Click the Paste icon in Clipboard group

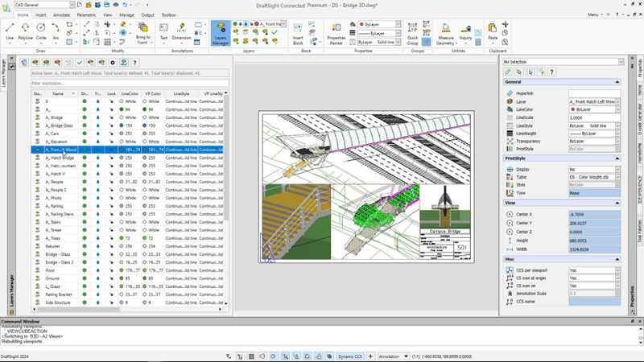[x=493, y=30]
